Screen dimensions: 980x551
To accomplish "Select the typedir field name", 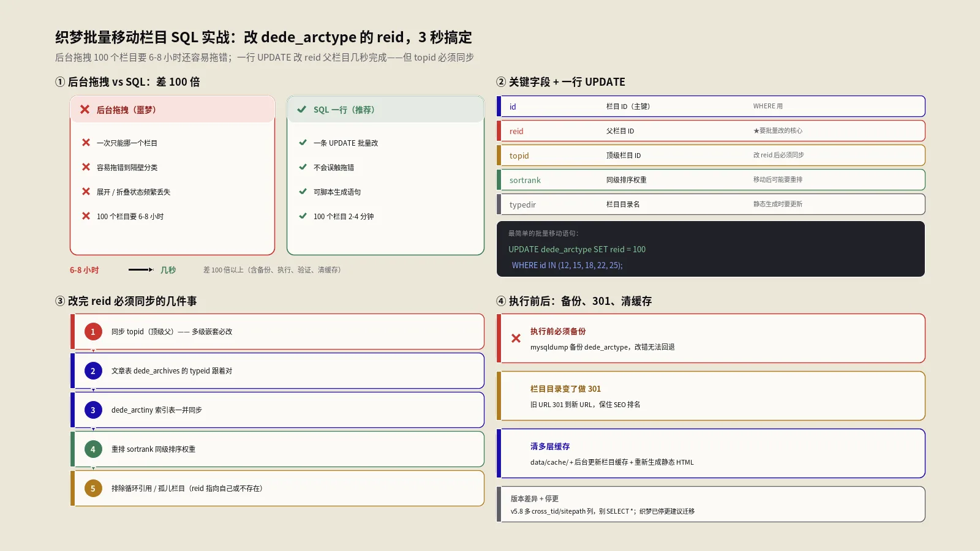I will (522, 204).
